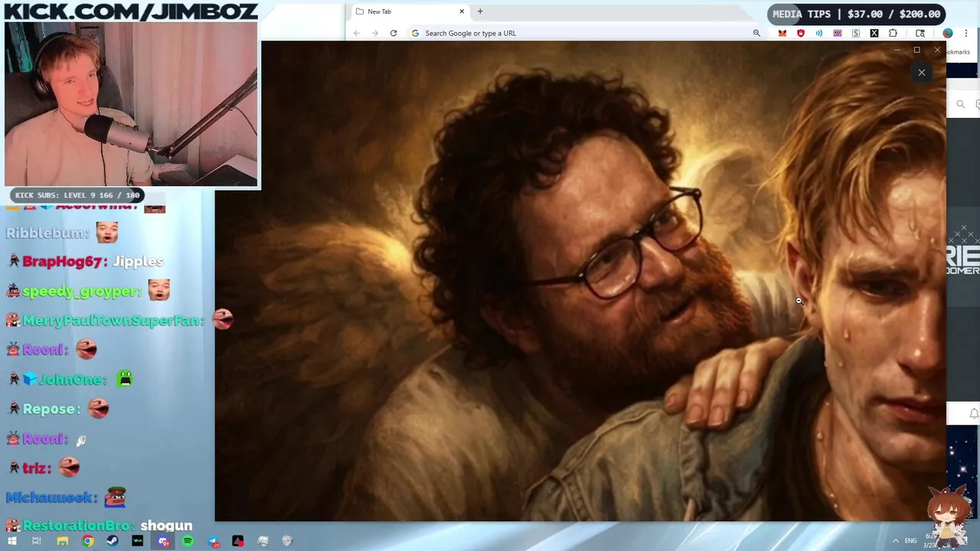Open the black X extension icon

[874, 33]
